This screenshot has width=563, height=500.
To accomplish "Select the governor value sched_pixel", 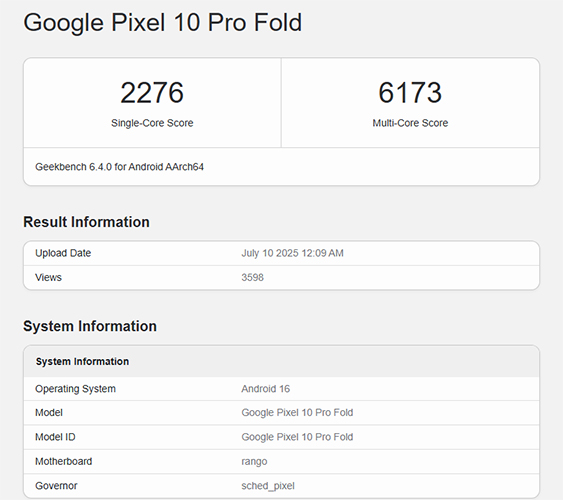I will tap(268, 486).
